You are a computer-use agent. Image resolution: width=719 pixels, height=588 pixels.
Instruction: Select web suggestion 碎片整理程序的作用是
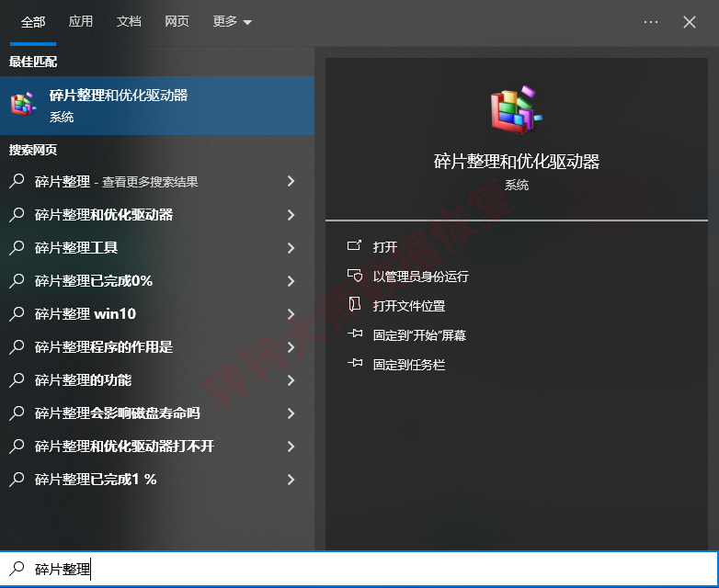point(104,346)
